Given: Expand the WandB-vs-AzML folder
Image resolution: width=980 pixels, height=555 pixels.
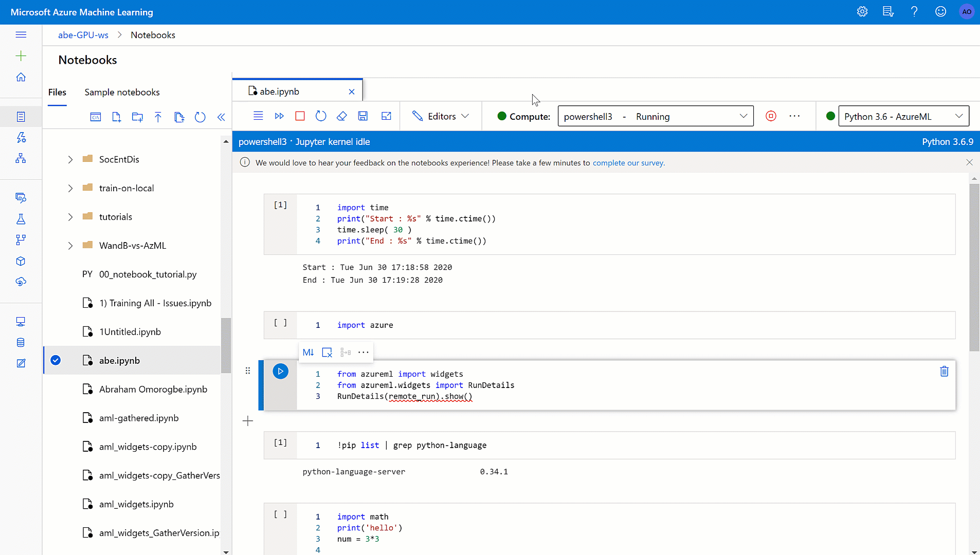Looking at the screenshot, I should pos(70,246).
